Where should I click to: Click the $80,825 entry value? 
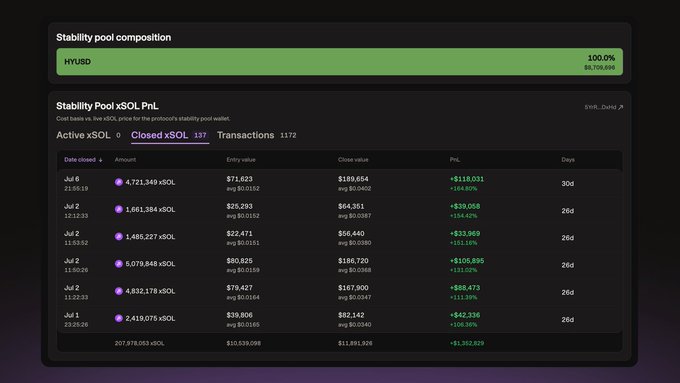point(239,261)
